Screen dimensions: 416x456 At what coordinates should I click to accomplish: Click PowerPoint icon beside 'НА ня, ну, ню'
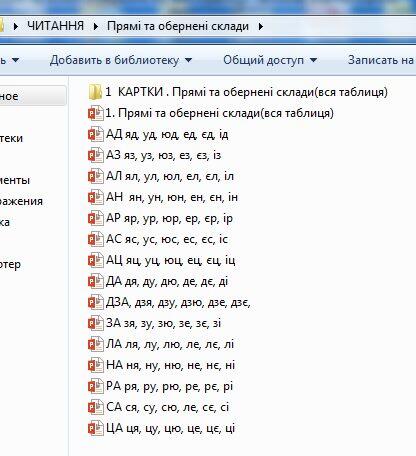pyautogui.click(x=96, y=365)
